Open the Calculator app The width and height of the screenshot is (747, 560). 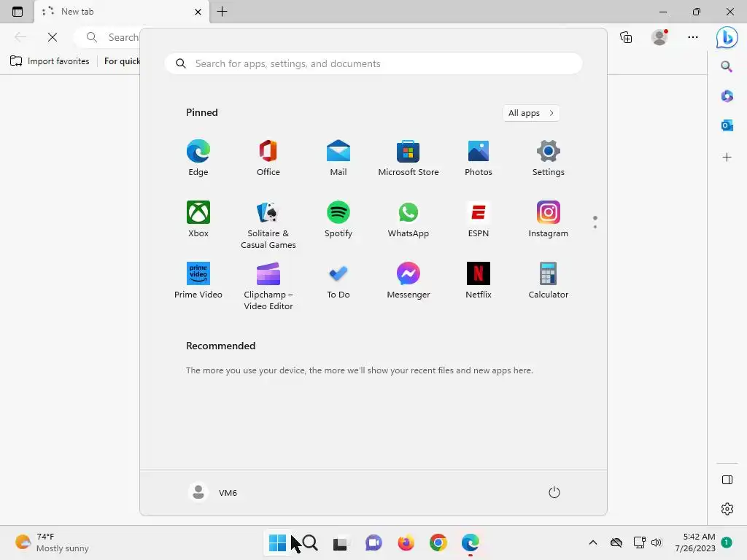(x=549, y=281)
